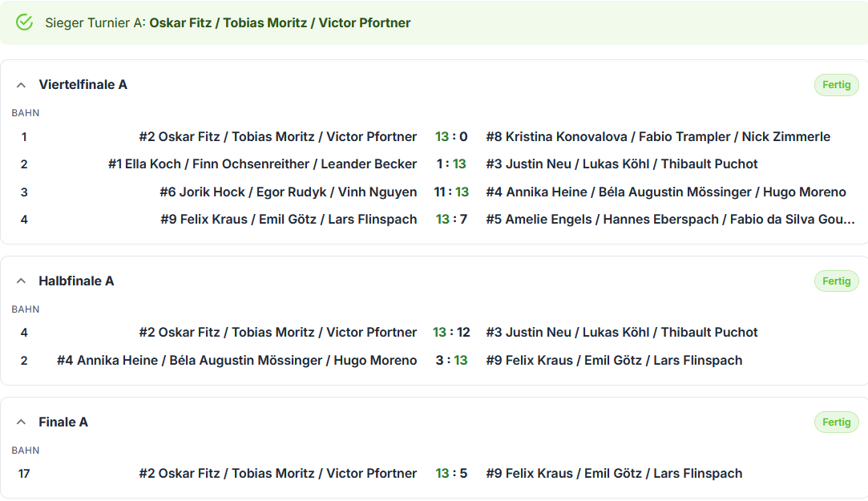Collapse the Viertelfinale A section
The width and height of the screenshot is (868, 501).
point(21,85)
